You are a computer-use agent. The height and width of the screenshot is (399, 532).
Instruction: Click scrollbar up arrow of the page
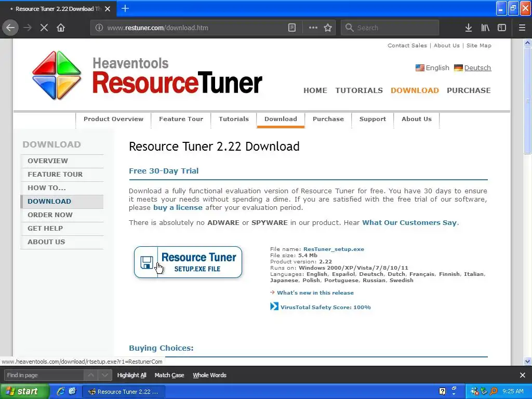(x=527, y=43)
